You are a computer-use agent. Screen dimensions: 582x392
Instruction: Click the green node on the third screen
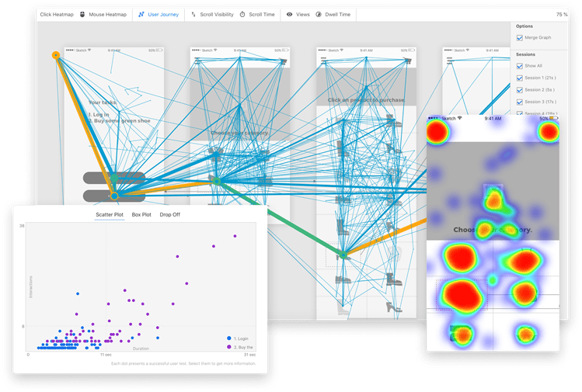343,254
